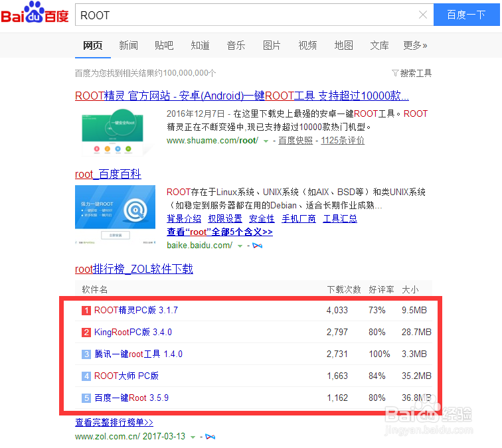The image size is (502, 448).
Task: Click the blue 强力一键ROOT thumbnail image
Action: 116,215
